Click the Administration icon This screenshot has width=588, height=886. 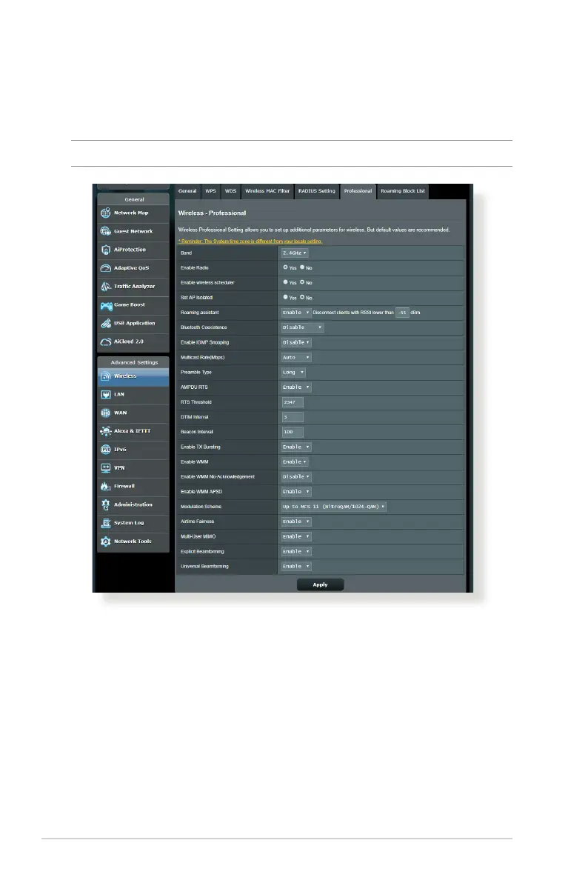106,504
